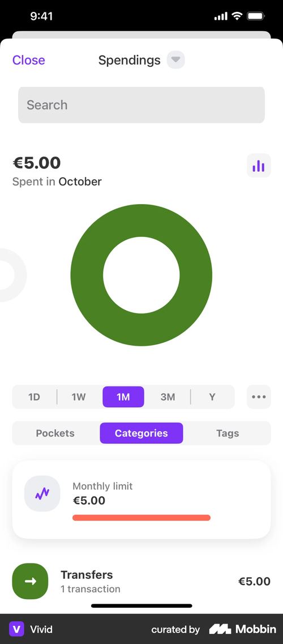This screenshot has height=644, width=283.
Task: Switch to the 3M period
Action: pyautogui.click(x=168, y=397)
